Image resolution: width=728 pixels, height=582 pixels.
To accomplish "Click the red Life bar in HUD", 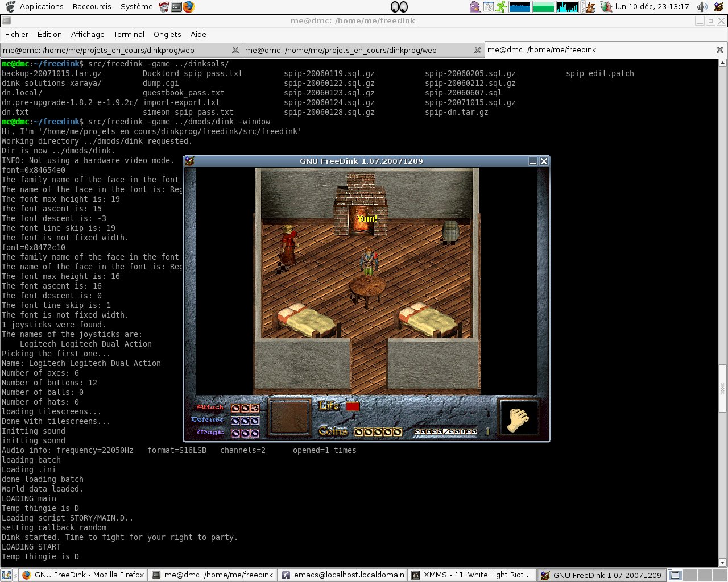I will point(353,406).
